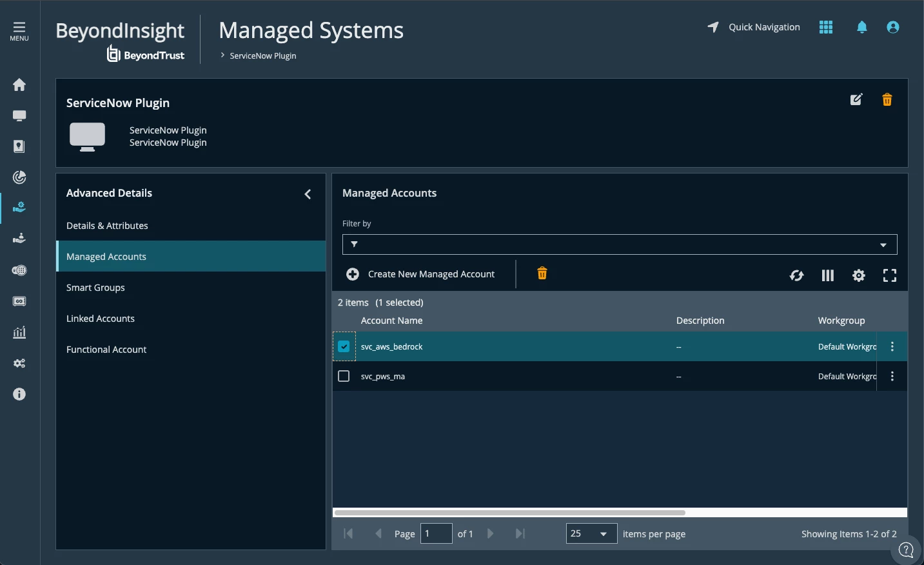Delete the selected managed account
This screenshot has height=565, width=924.
click(x=542, y=273)
